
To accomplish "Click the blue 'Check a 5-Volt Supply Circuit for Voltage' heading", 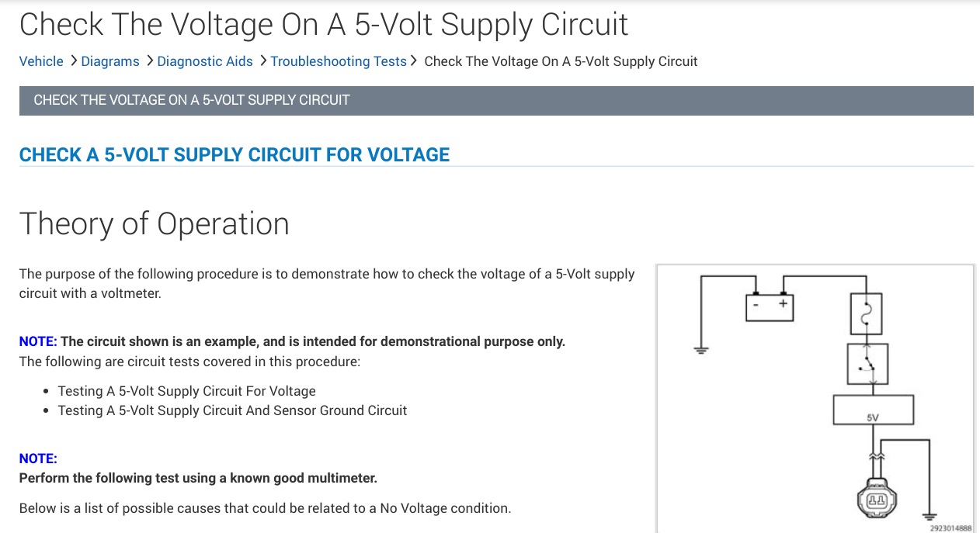I will pyautogui.click(x=235, y=154).
